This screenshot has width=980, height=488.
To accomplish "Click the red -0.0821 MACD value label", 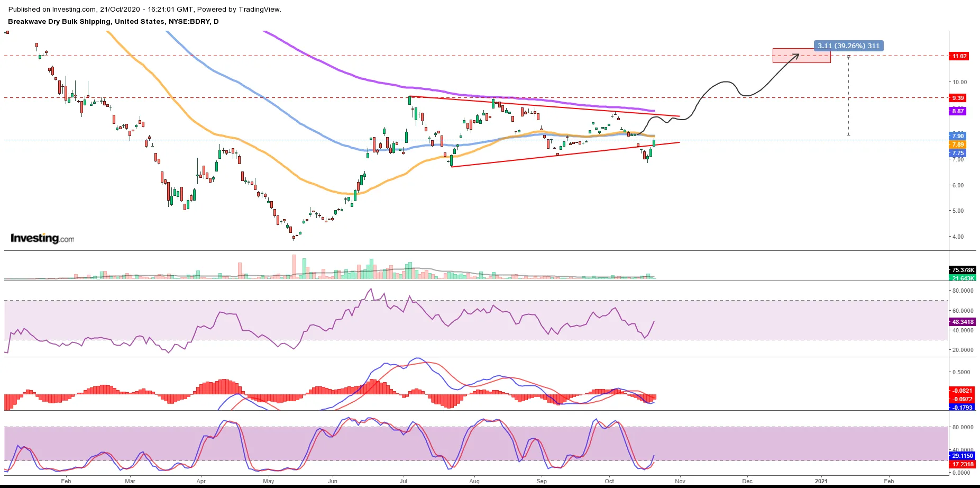I will (x=963, y=391).
